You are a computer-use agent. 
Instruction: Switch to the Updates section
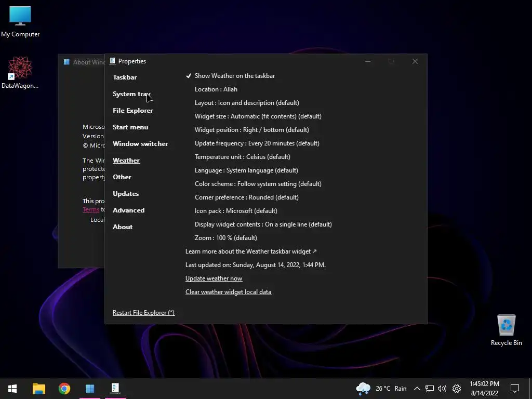coord(126,194)
